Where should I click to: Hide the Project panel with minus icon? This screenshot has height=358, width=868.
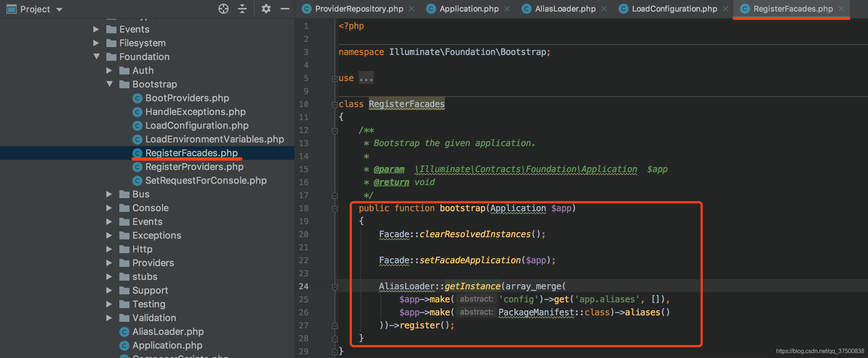[285, 9]
